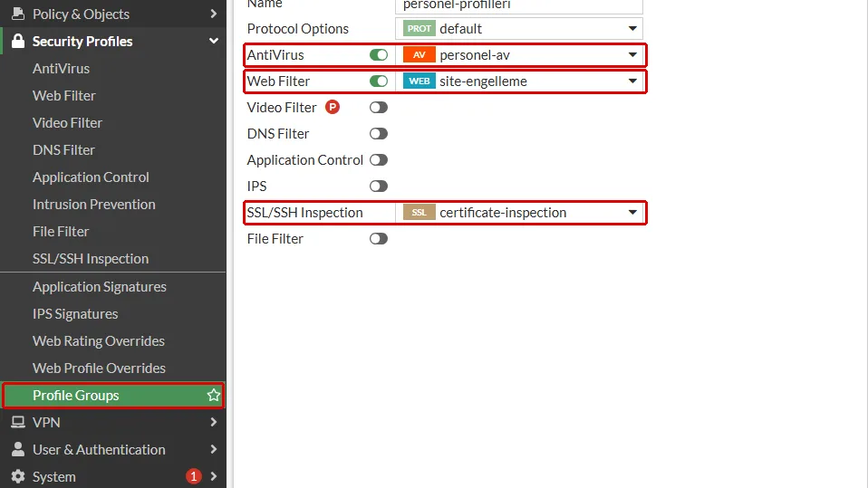The image size is (868, 488).
Task: Click the User & Authentication person icon
Action: [x=18, y=449]
